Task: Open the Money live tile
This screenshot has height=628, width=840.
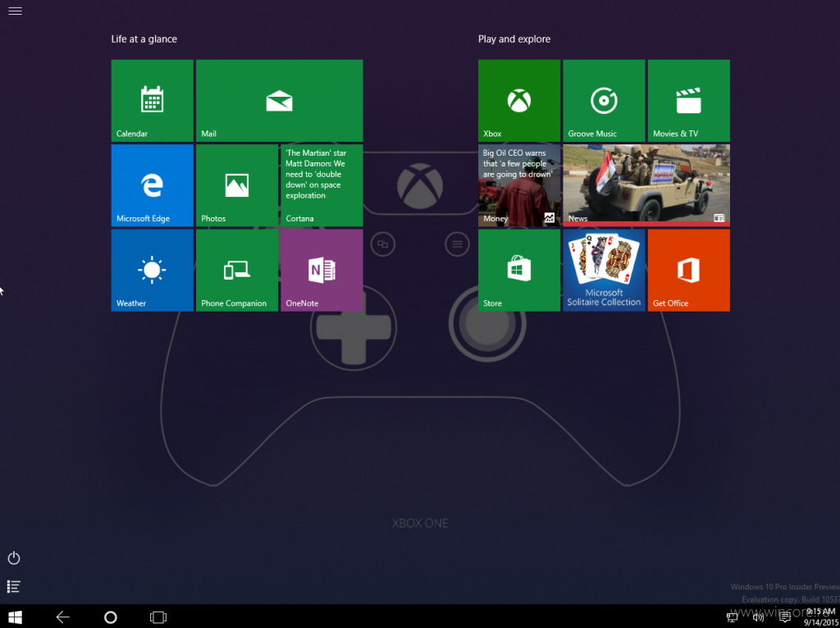Action: pyautogui.click(x=519, y=185)
